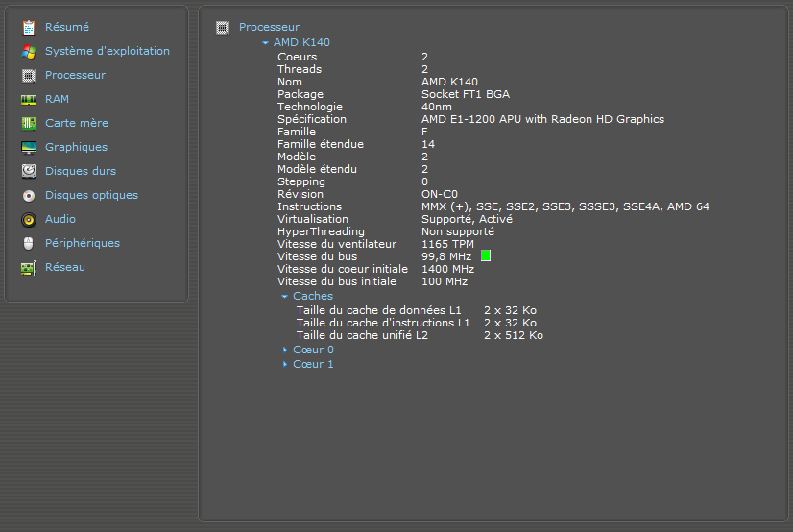Image resolution: width=793 pixels, height=532 pixels.
Task: Show the Graphiques section
Action: tap(77, 147)
